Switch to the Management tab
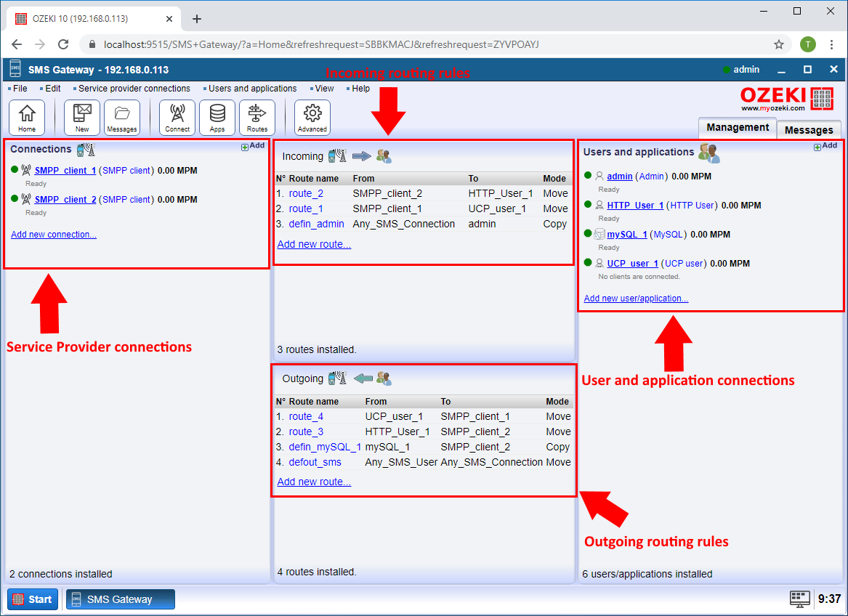 click(738, 128)
